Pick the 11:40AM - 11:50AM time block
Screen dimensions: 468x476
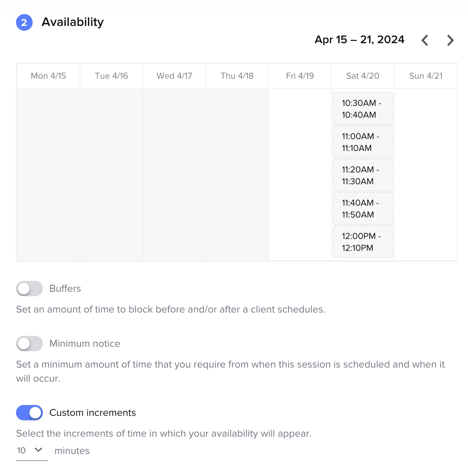click(363, 209)
